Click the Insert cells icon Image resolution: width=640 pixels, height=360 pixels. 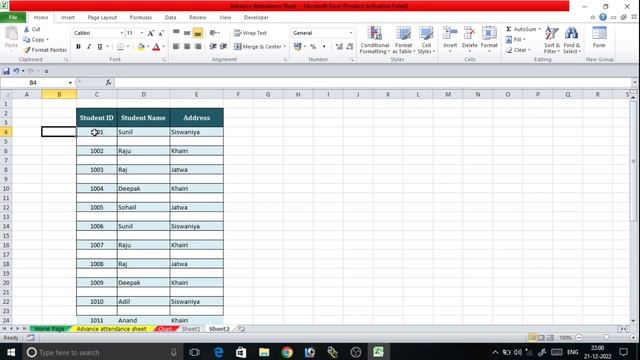(x=450, y=33)
